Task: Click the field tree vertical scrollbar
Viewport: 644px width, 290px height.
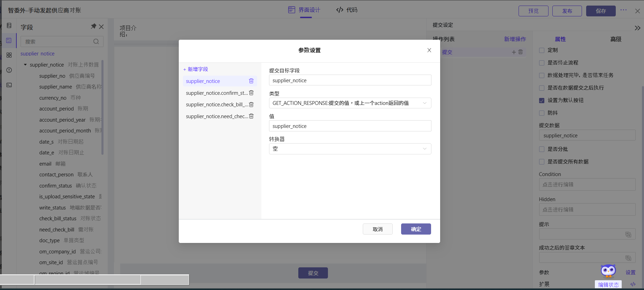Action: pos(102,107)
